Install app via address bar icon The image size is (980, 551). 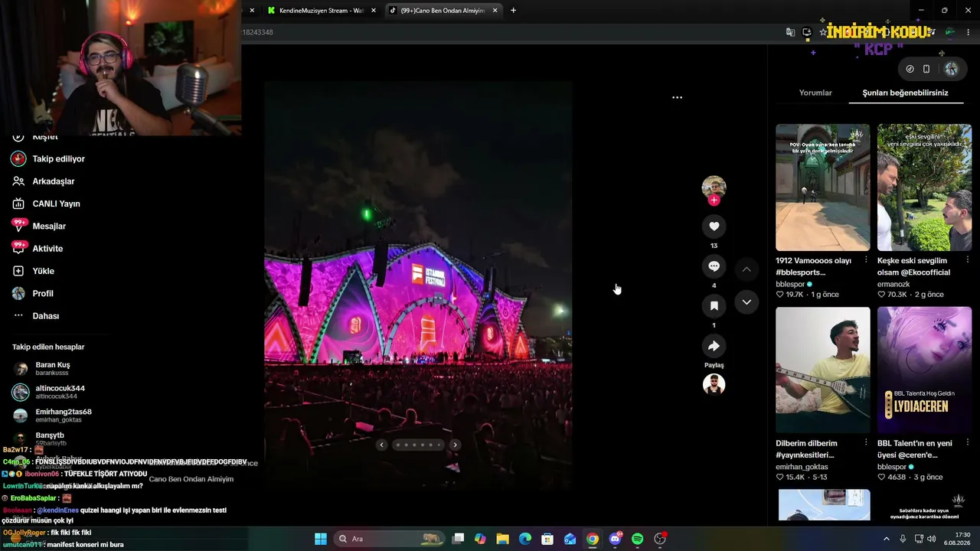click(x=807, y=32)
